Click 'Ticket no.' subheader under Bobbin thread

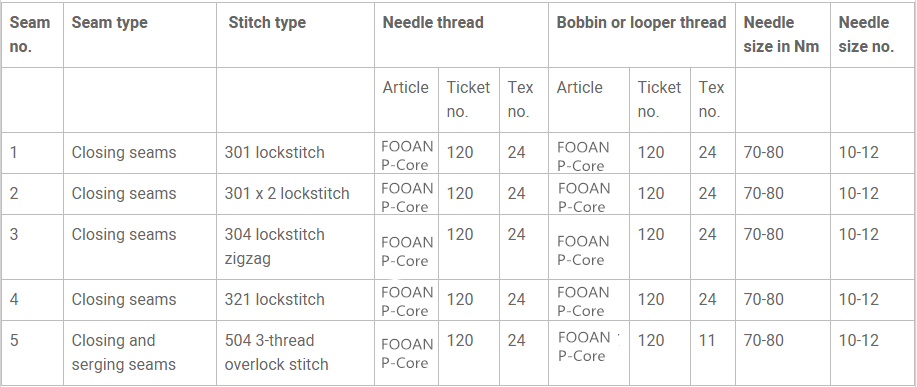(659, 99)
